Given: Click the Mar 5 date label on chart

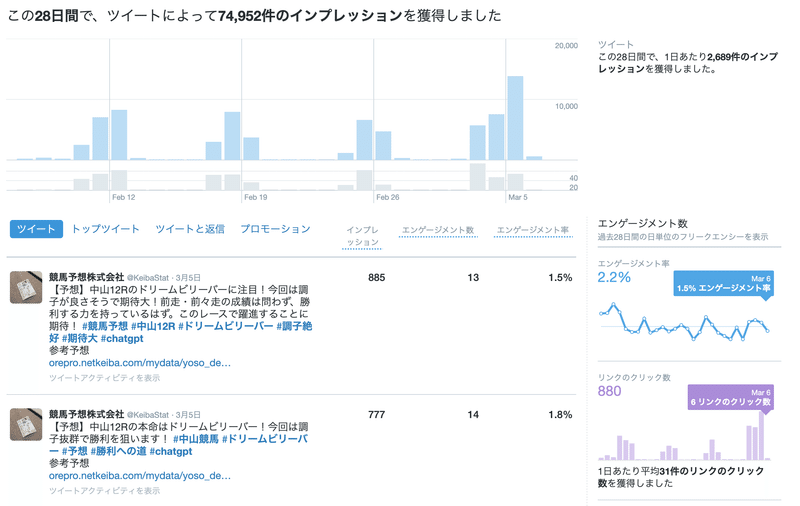Looking at the screenshot, I should coord(518,197).
